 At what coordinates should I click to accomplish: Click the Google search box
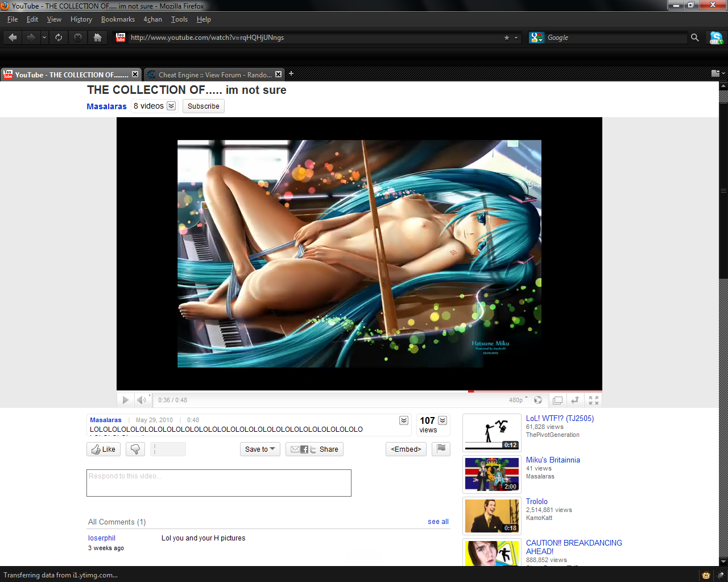point(616,38)
